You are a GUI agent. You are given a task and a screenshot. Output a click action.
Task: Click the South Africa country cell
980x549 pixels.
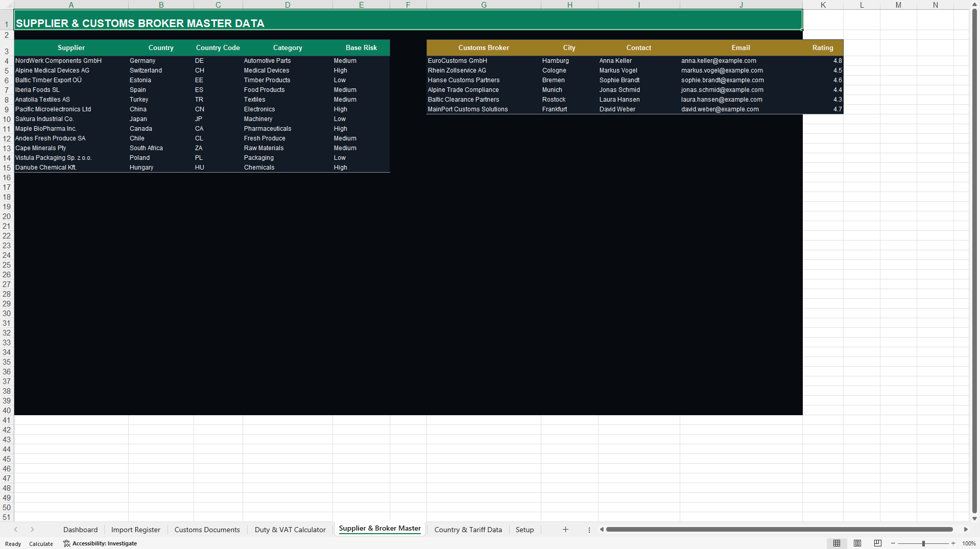pos(161,148)
